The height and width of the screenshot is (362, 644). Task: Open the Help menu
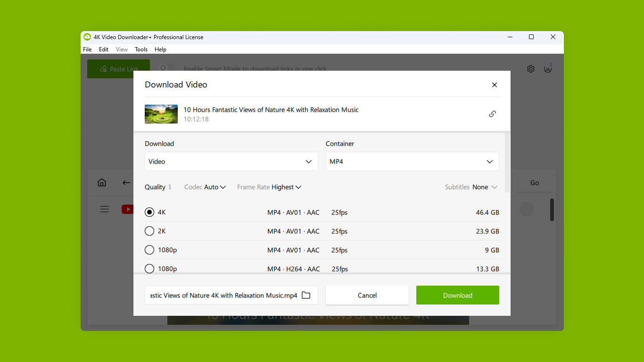click(160, 49)
